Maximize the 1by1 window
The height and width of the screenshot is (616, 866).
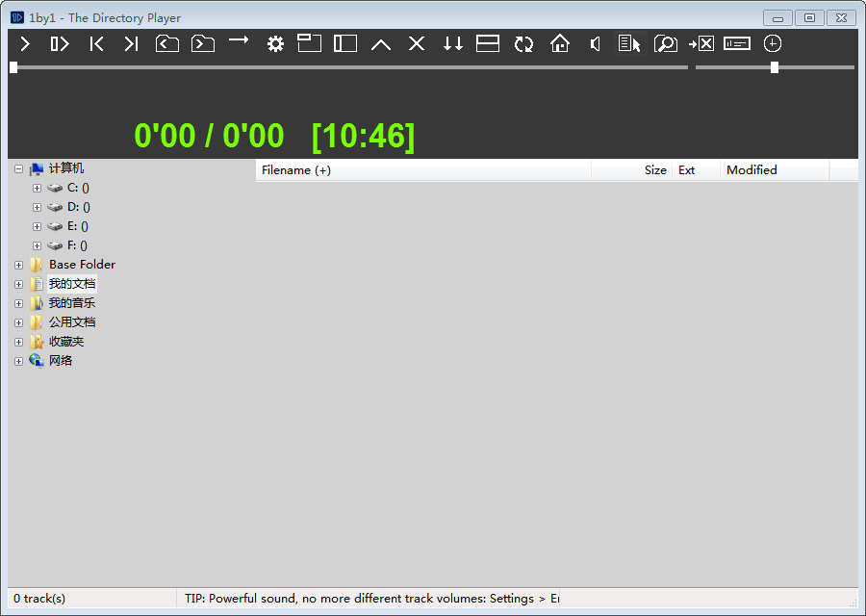coord(809,18)
